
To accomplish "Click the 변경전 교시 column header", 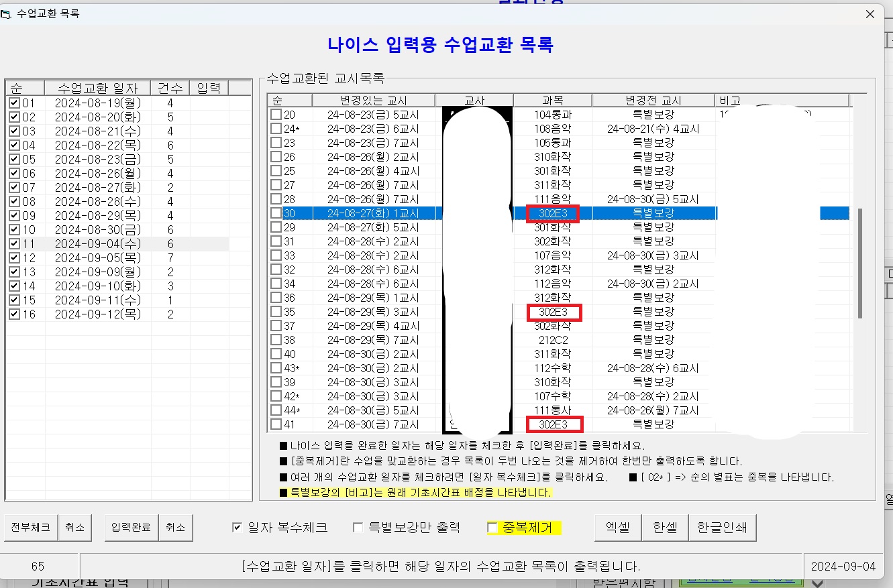I will tap(653, 101).
